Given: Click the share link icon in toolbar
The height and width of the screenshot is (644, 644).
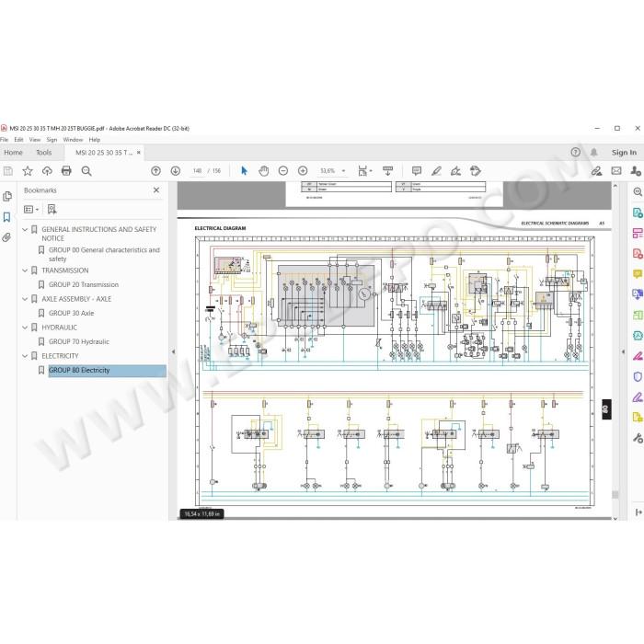Looking at the screenshot, I should click(596, 171).
